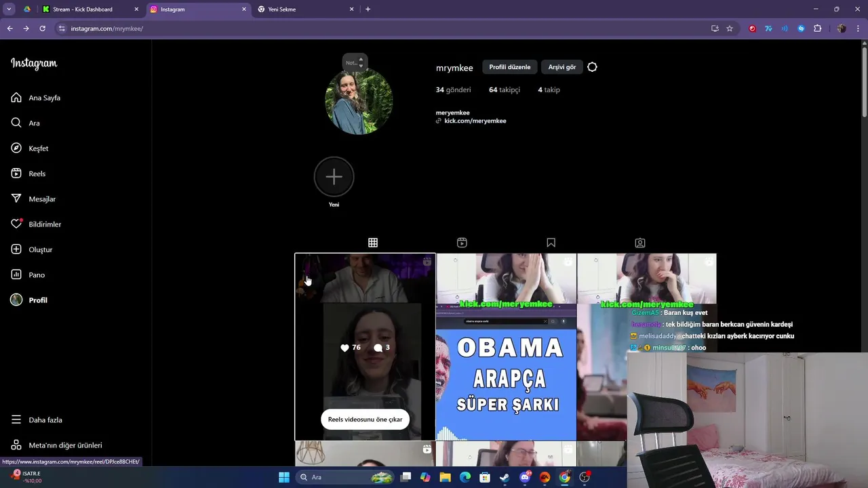
Task: Switch to Reels tab on profile
Action: tap(462, 243)
